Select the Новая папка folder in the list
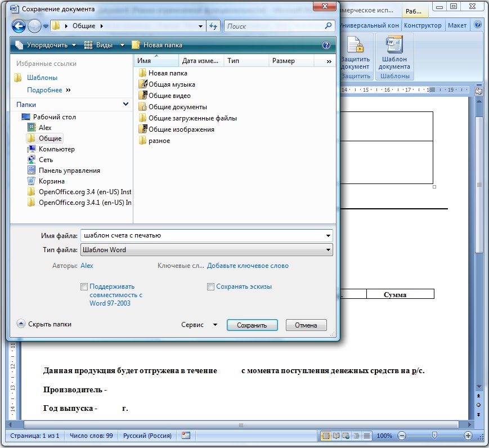This screenshot has width=489, height=448. 163,73
